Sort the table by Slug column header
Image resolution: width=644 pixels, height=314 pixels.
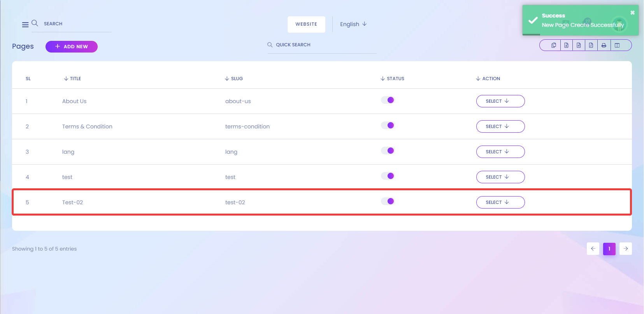(234, 79)
